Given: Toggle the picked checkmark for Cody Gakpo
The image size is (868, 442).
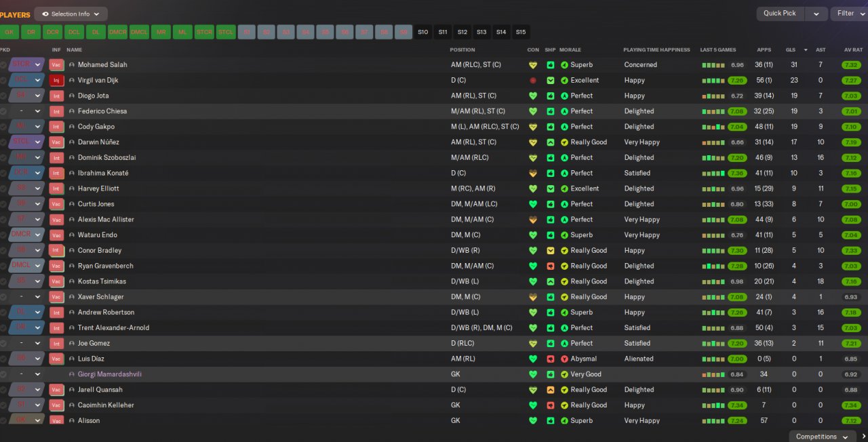Looking at the screenshot, I should [x=3, y=127].
